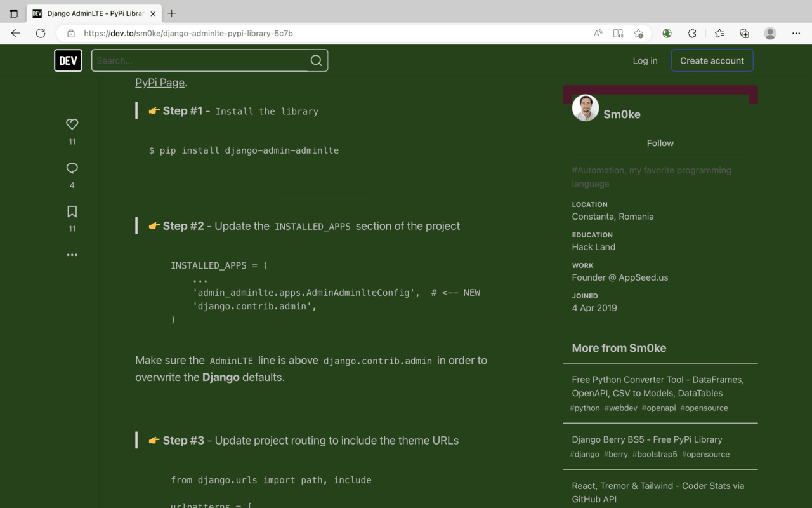Open the tab actions menu icon
The height and width of the screenshot is (508, 812).
13,13
